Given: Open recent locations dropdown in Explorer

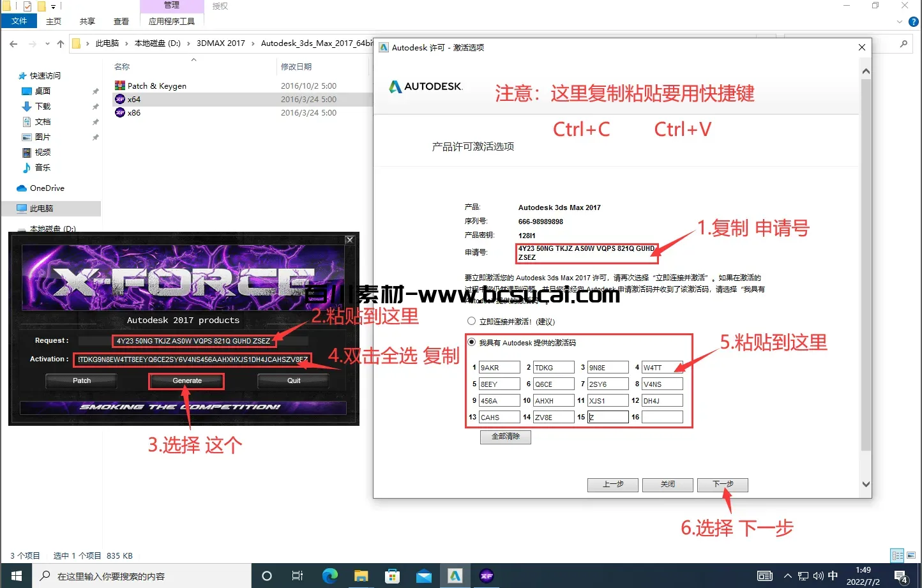Looking at the screenshot, I should (47, 43).
